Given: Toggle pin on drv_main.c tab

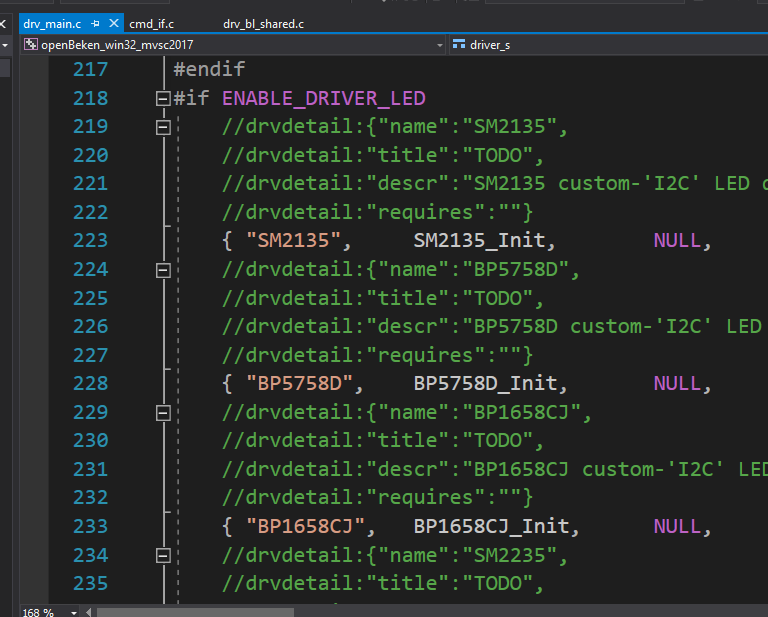Looking at the screenshot, I should (96, 24).
